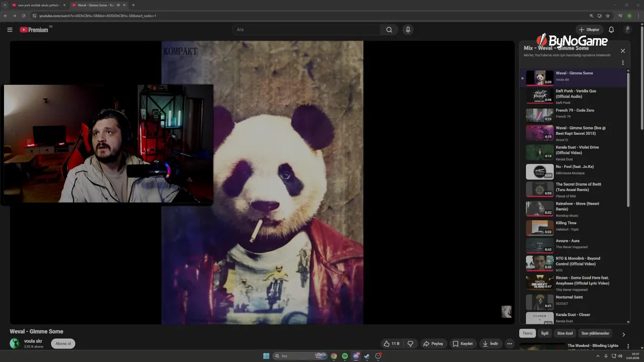Click the Windows taskbar search box
This screenshot has width=644, height=362.
point(300,356)
